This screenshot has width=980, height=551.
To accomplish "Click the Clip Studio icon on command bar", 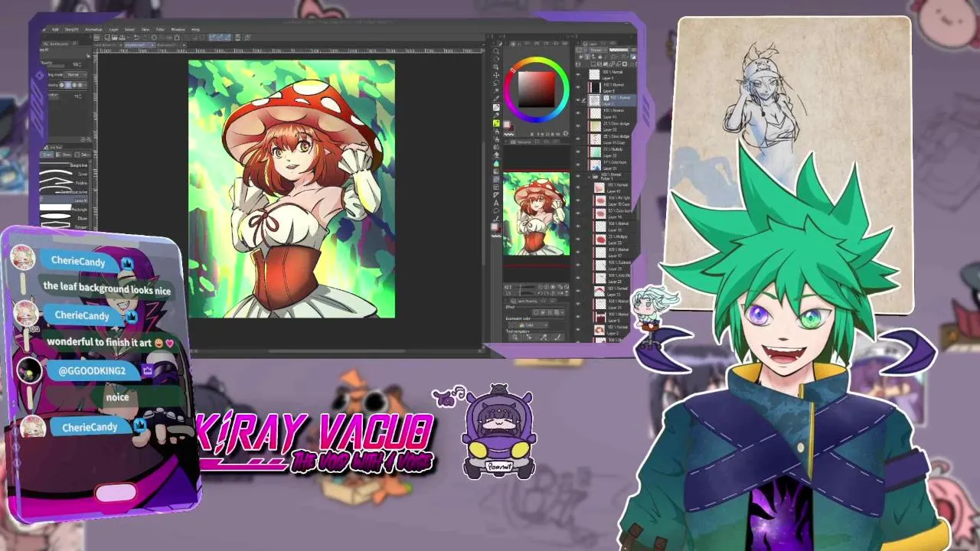I will pyautogui.click(x=96, y=37).
